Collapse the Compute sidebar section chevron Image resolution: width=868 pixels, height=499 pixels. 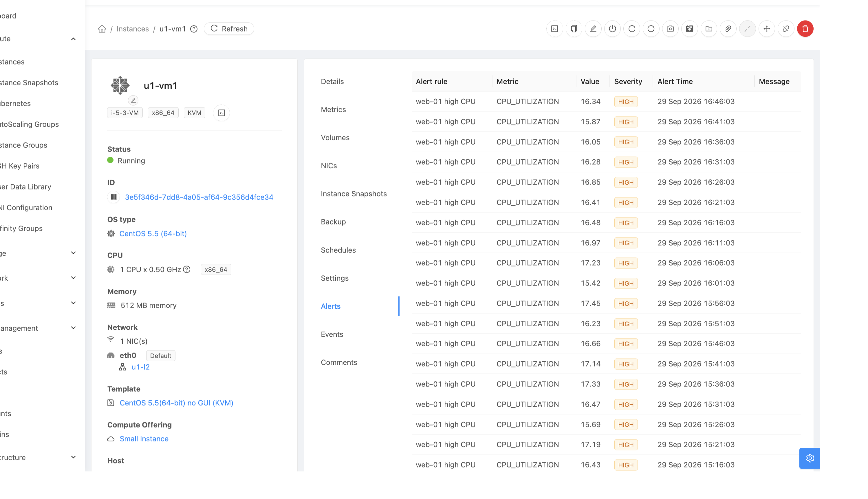point(73,39)
